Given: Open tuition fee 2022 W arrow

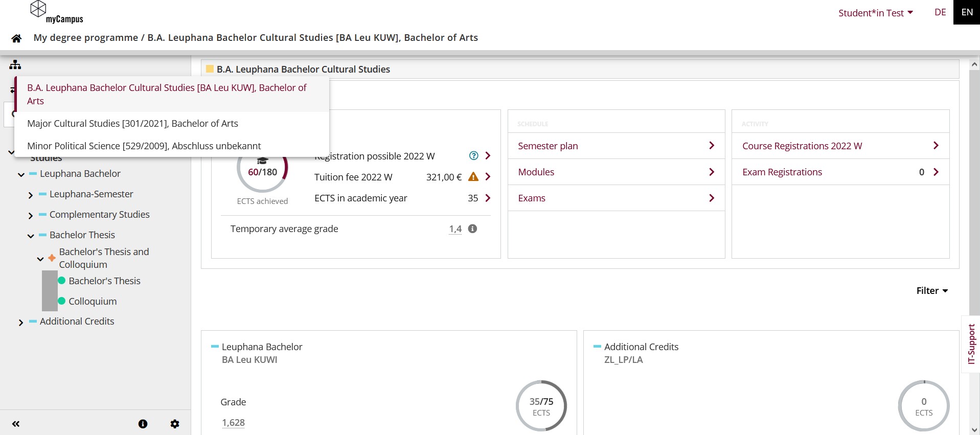Looking at the screenshot, I should coord(488,177).
